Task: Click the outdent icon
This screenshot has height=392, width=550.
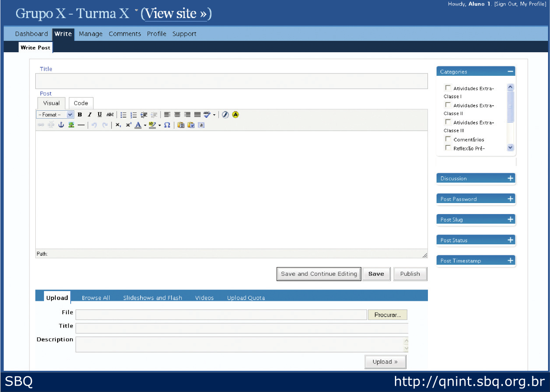Action: tap(154, 115)
